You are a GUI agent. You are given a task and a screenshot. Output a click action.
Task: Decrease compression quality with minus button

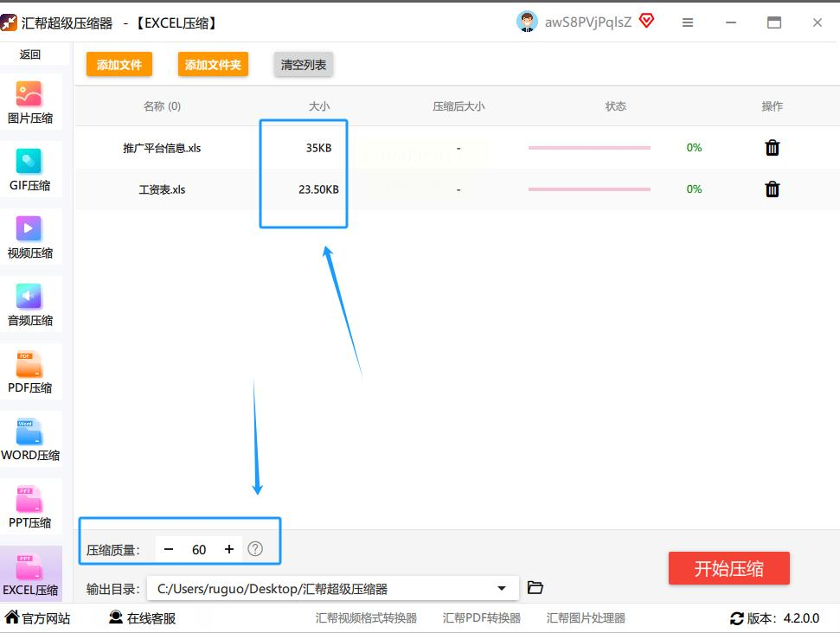(x=169, y=549)
